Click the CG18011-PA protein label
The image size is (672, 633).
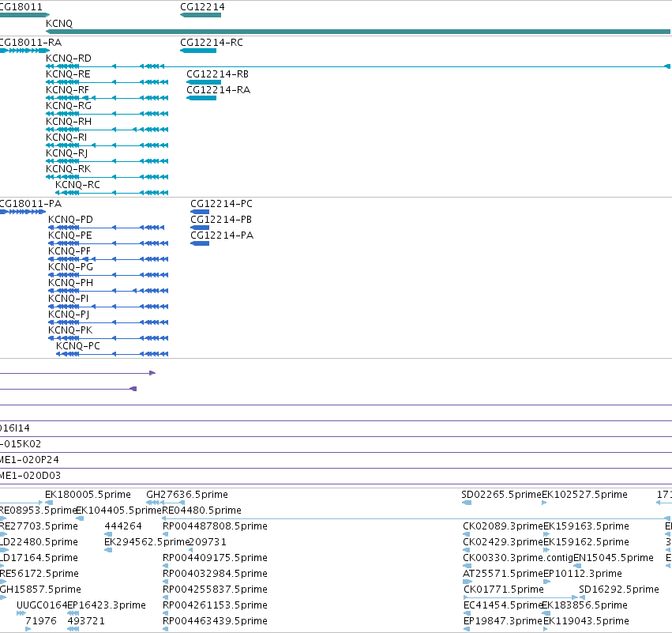click(31, 204)
